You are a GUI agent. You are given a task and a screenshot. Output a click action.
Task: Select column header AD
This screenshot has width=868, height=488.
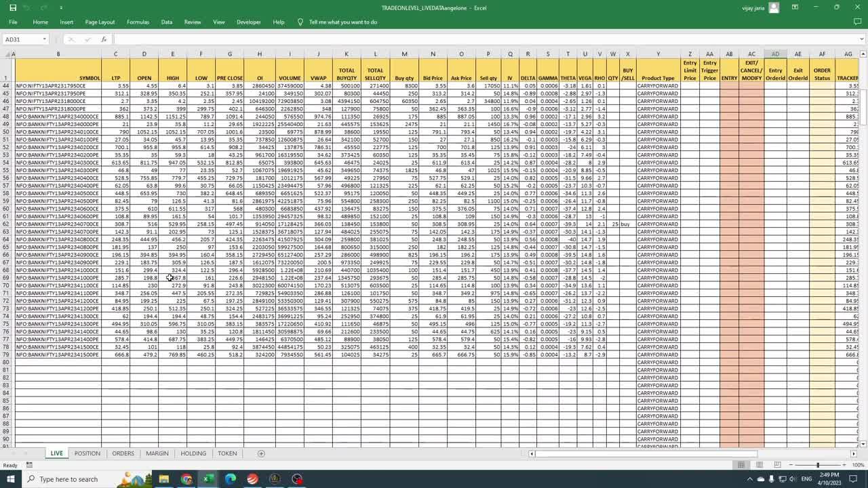pyautogui.click(x=775, y=54)
